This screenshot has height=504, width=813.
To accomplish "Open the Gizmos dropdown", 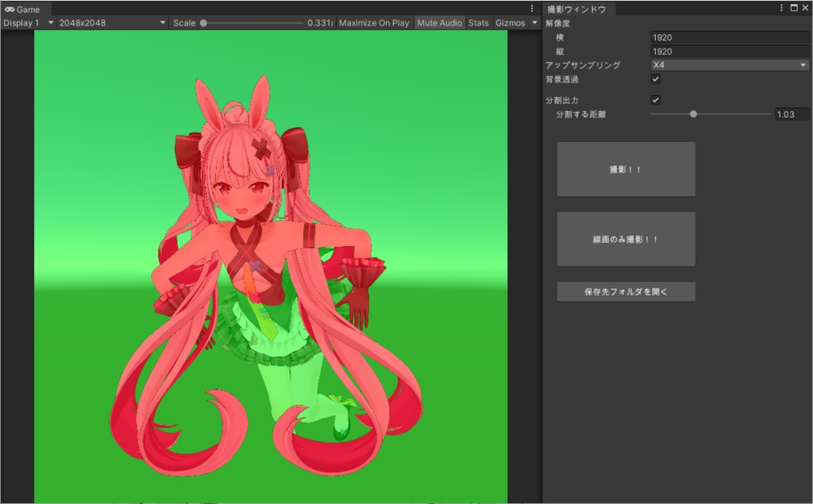I will tap(516, 23).
